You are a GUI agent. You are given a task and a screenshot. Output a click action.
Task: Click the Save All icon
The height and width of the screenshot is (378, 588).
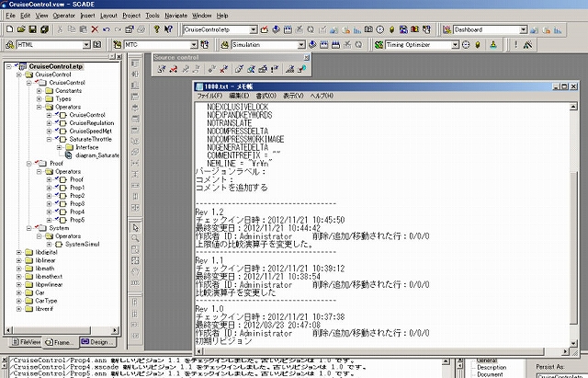[x=45, y=29]
